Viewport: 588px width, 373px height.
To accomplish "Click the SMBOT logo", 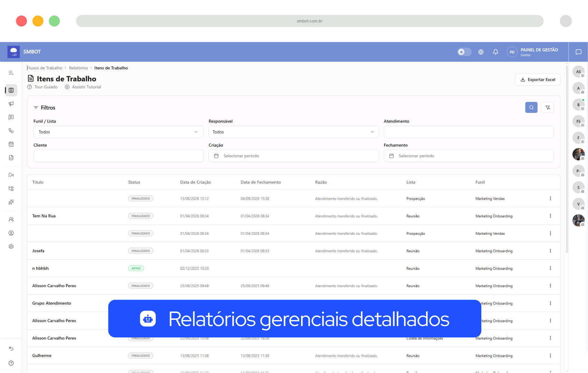I will (13, 52).
